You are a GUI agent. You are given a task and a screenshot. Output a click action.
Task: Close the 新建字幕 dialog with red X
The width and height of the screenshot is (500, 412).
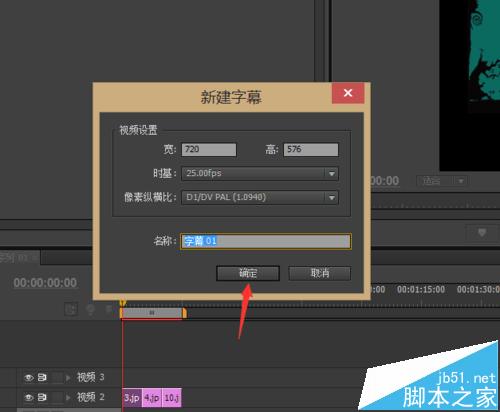348,93
